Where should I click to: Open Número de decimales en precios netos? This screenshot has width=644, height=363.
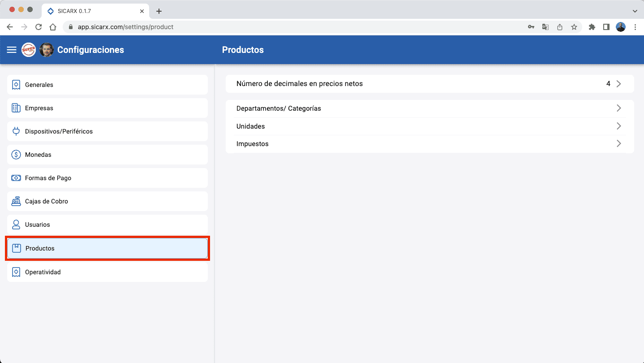coord(430,83)
